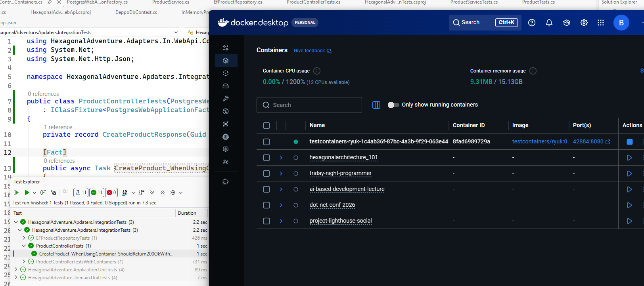This screenshot has height=286, width=644.
Task: Click the Give feedback link
Action: (309, 51)
